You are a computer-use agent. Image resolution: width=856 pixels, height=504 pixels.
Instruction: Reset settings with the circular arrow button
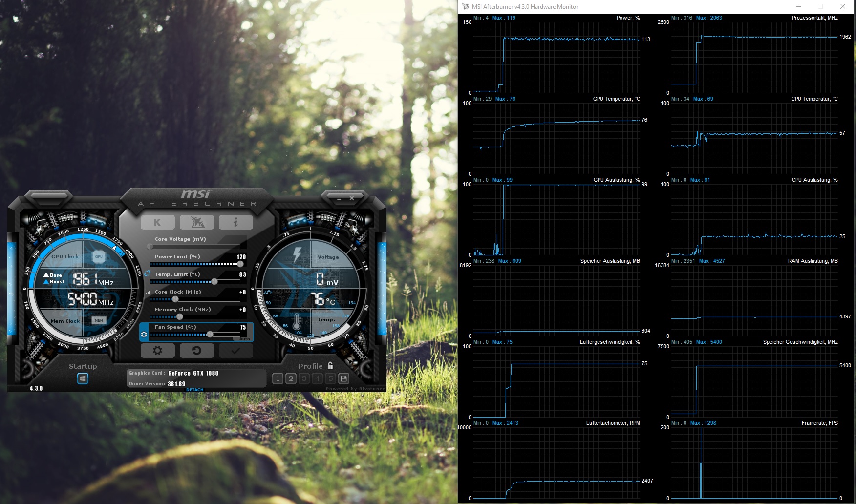point(196,351)
